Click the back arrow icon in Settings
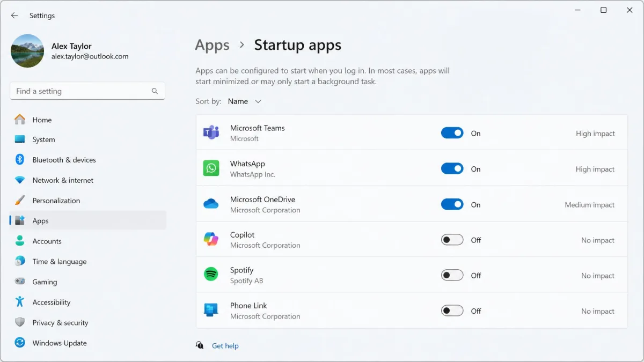 pyautogui.click(x=14, y=16)
